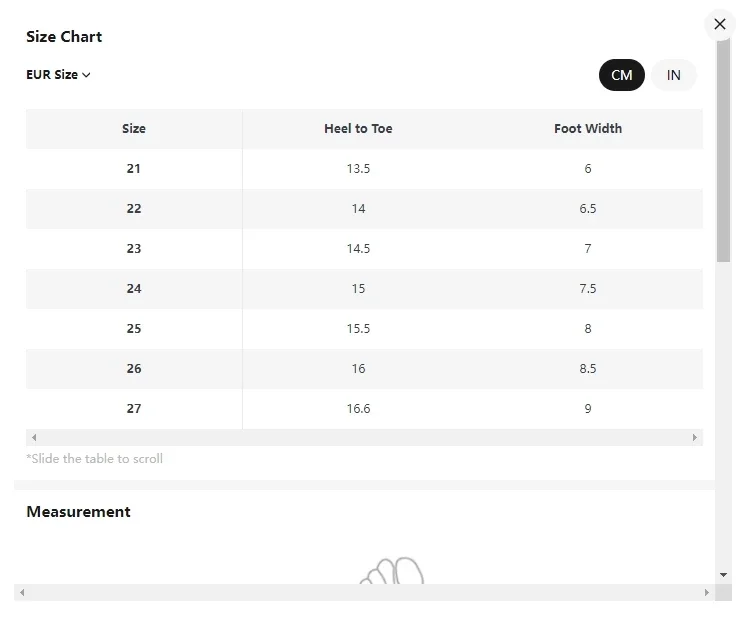Click the Measurement section heading
The width and height of the screenshot is (748, 617).
pos(78,512)
